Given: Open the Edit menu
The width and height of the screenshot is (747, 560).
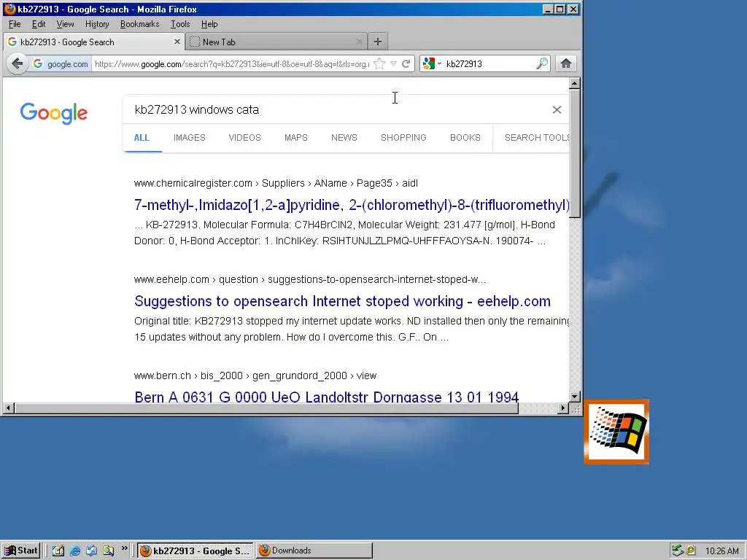Looking at the screenshot, I should 39,24.
